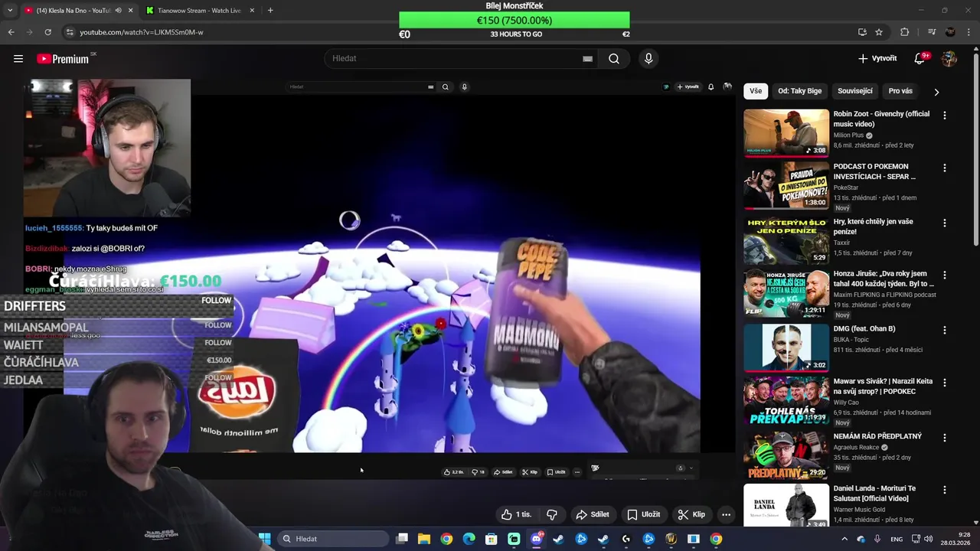Open the Windows Start menu

click(265, 539)
